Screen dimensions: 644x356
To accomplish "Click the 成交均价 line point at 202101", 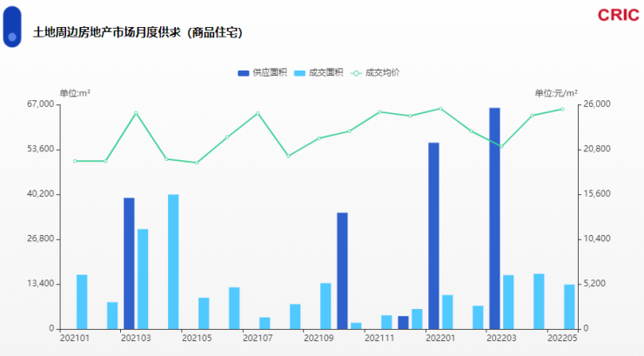I will [75, 161].
